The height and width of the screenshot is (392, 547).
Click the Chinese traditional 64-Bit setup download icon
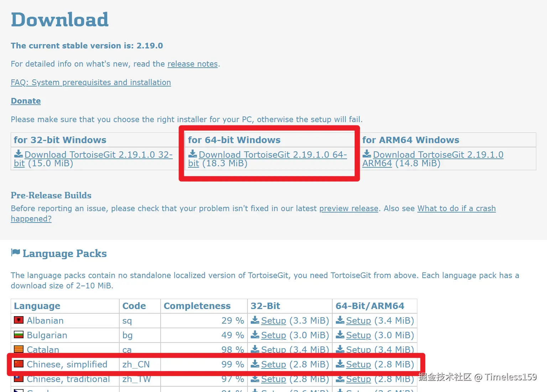click(x=340, y=378)
